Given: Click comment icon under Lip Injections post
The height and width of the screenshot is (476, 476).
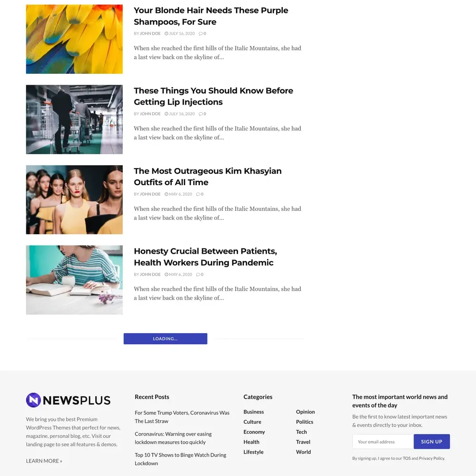Looking at the screenshot, I should pyautogui.click(x=201, y=114).
